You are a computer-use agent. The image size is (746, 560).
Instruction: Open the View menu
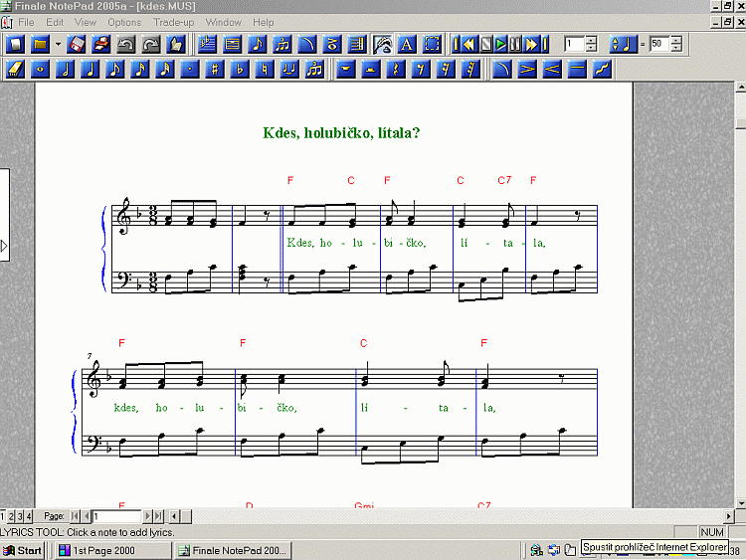tap(86, 22)
